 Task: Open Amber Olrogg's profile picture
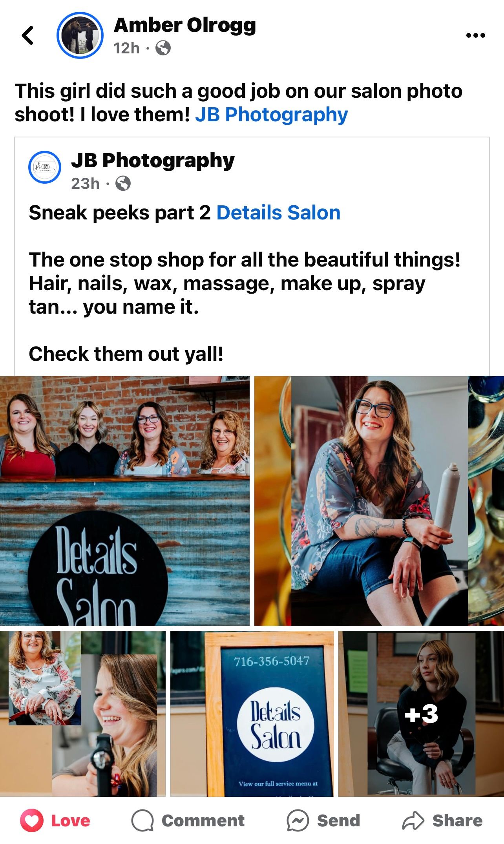(x=80, y=35)
